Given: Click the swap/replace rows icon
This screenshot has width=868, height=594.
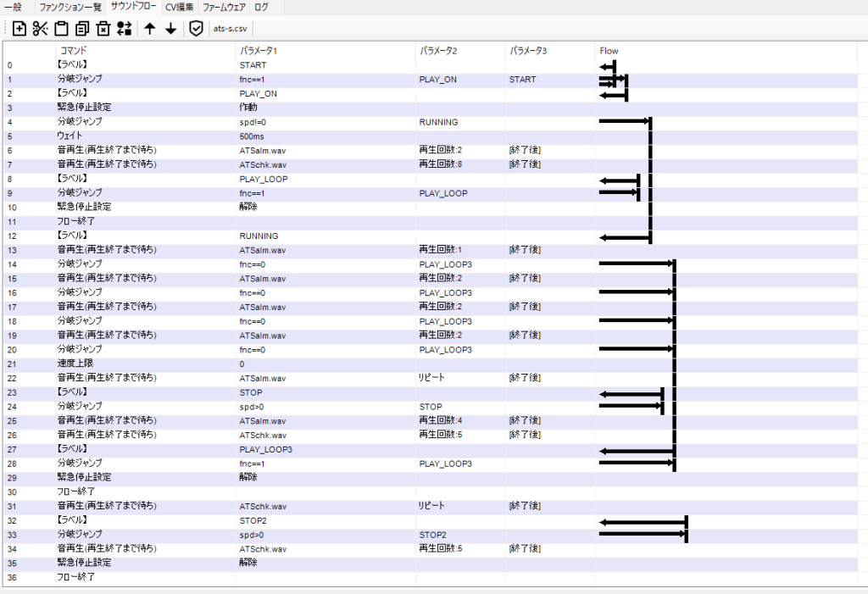Looking at the screenshot, I should 125,29.
